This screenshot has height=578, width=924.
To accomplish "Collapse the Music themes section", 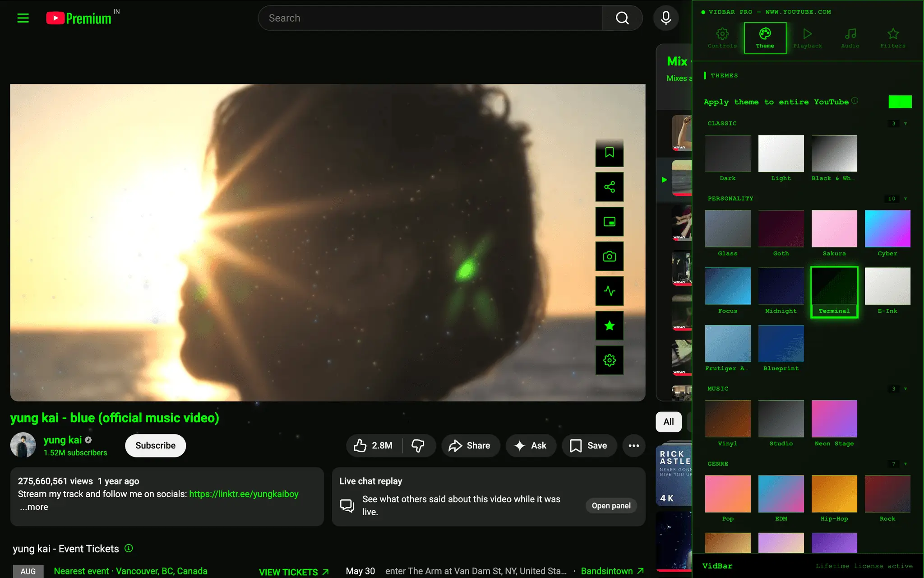I will tap(906, 389).
